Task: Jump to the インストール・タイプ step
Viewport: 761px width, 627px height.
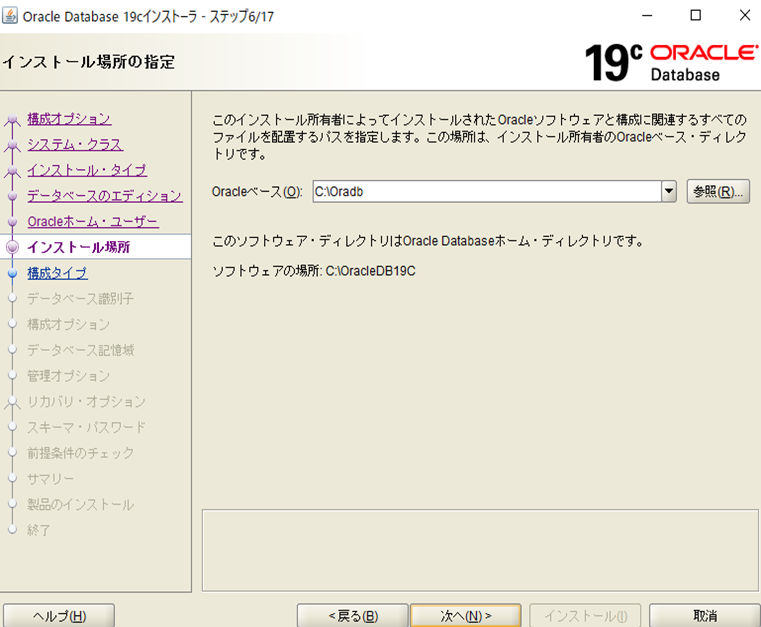Action: click(x=87, y=170)
